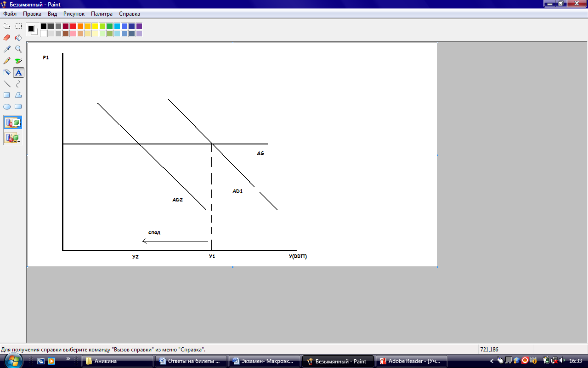This screenshot has width=588, height=368.
Task: Select the Rounded Rectangle tool
Action: pyautogui.click(x=18, y=107)
